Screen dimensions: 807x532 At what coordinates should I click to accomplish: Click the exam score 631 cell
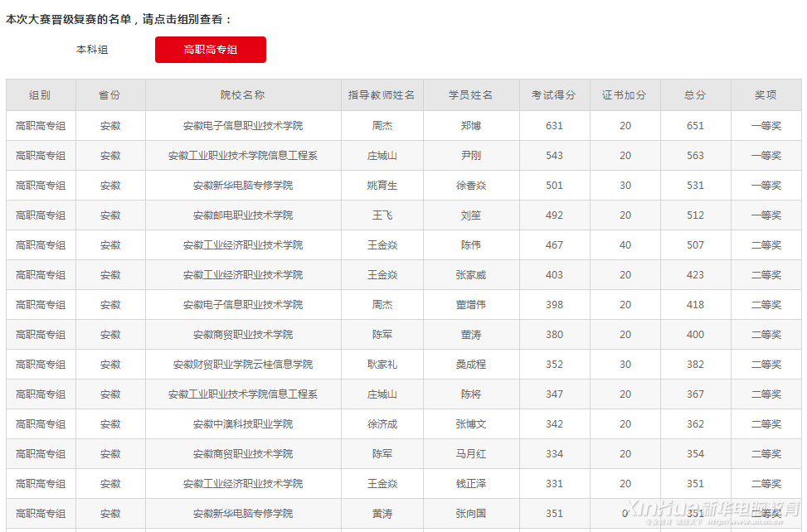pos(554,126)
